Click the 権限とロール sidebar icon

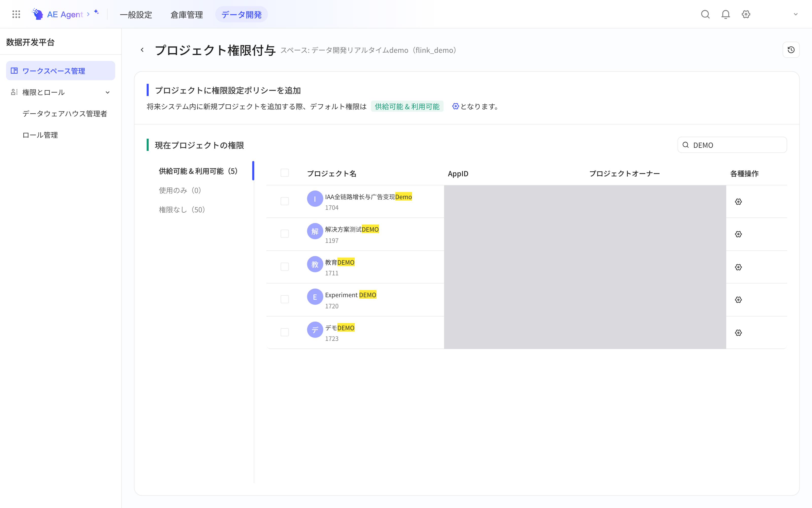(14, 92)
